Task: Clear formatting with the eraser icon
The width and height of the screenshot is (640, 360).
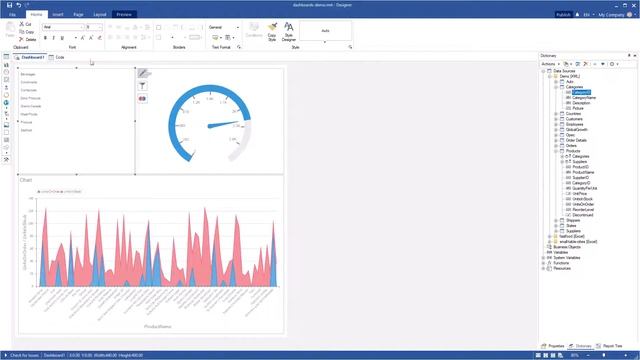Action: (100, 38)
